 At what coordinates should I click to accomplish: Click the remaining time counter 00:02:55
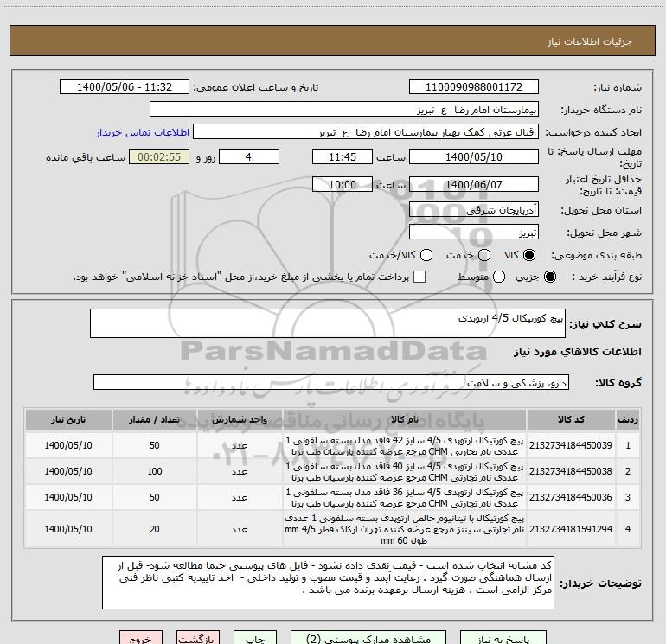(x=159, y=156)
